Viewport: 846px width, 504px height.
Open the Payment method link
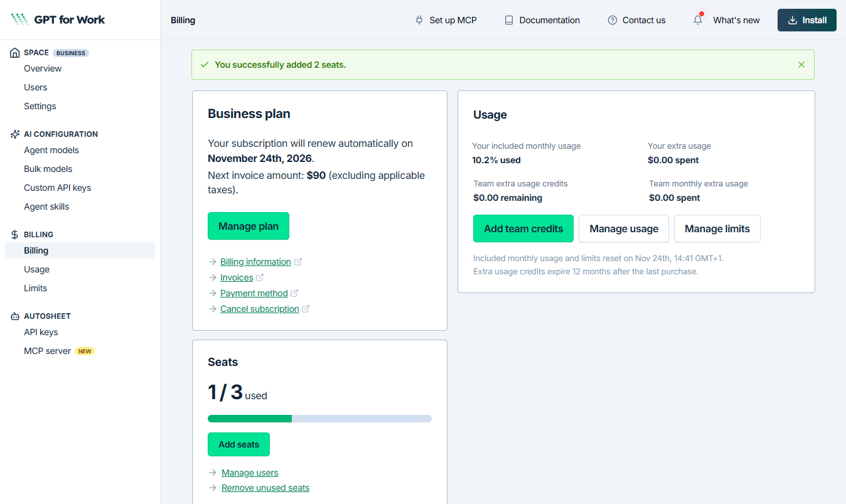[x=254, y=293]
